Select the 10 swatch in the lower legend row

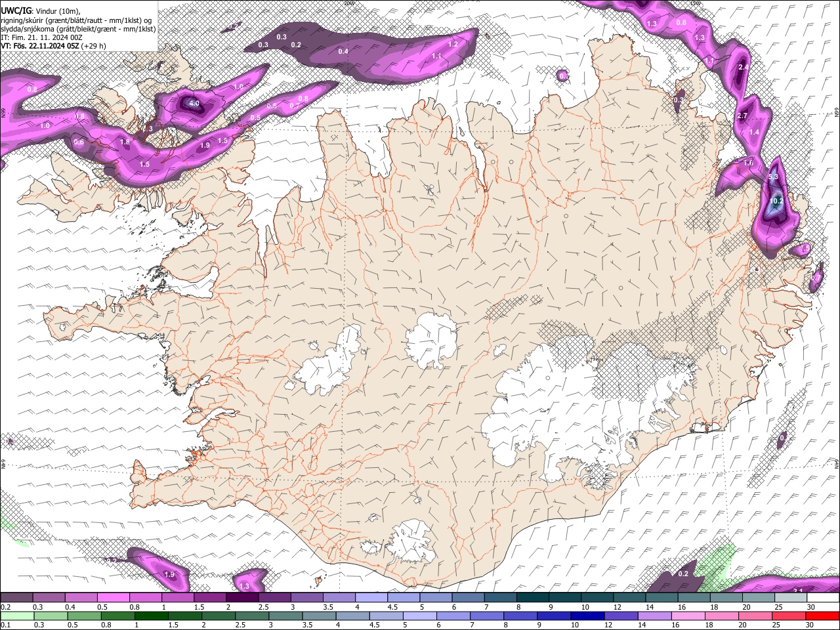tap(586, 616)
